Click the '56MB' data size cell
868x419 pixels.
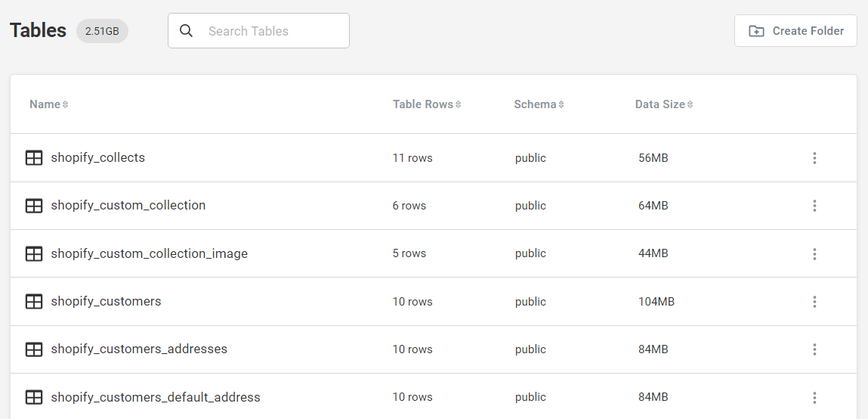tap(653, 158)
